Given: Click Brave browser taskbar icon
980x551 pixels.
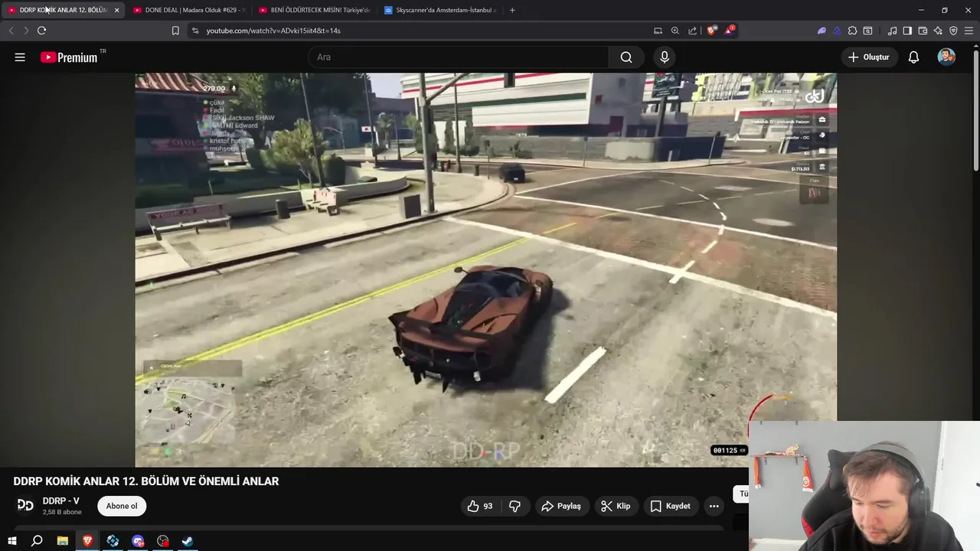Looking at the screenshot, I should (x=87, y=541).
